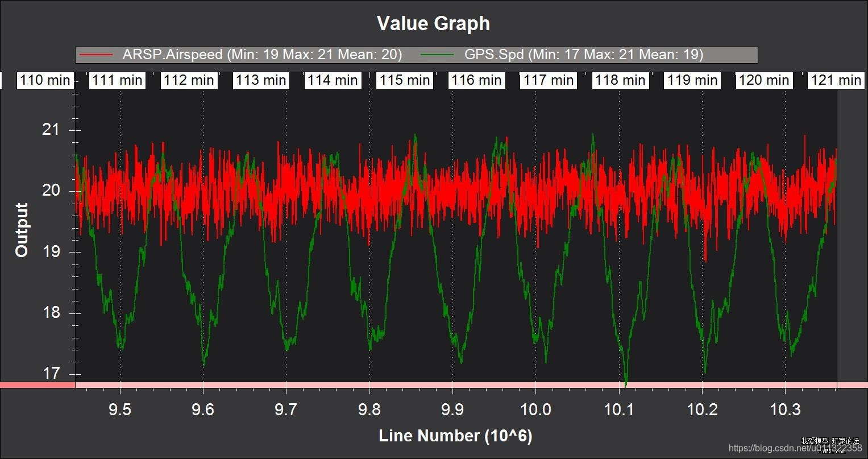The width and height of the screenshot is (868, 459).
Task: Click X-axis value 9.7
Action: tap(286, 409)
